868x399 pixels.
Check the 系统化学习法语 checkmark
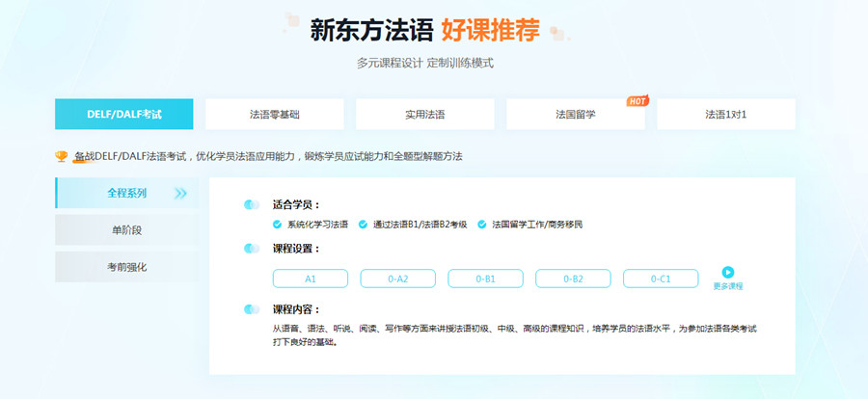[x=278, y=225]
